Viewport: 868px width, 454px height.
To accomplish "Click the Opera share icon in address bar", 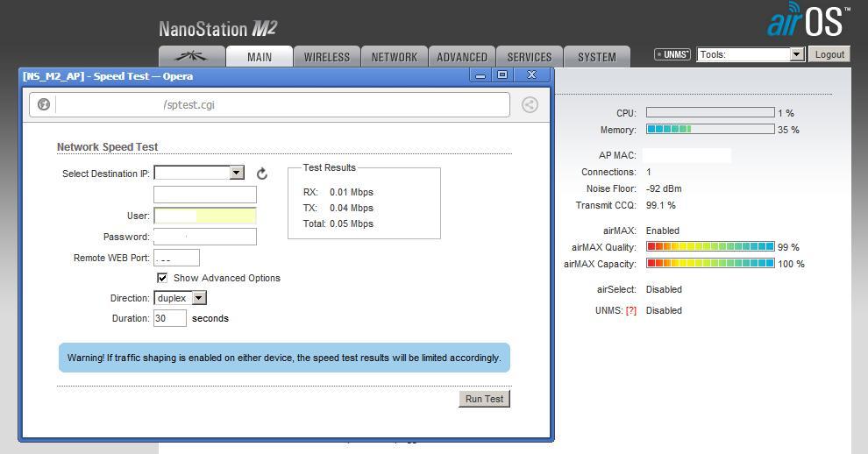I will (530, 105).
